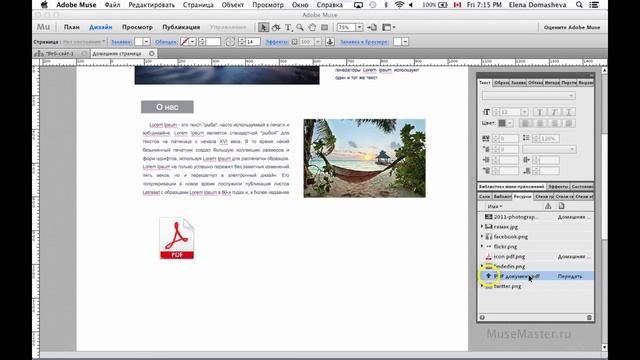This screenshot has width=640, height=360.
Task: Select the Zoom magnifier tool
Action: click(300, 27)
